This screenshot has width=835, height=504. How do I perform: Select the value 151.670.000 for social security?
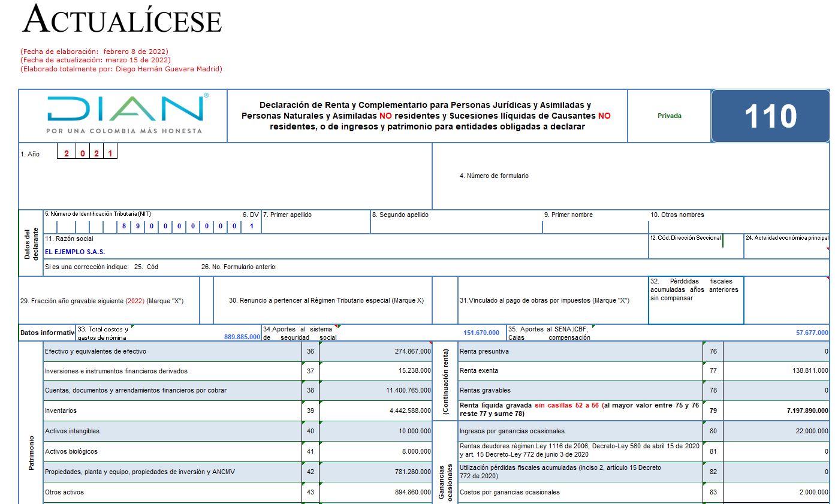pyautogui.click(x=481, y=333)
